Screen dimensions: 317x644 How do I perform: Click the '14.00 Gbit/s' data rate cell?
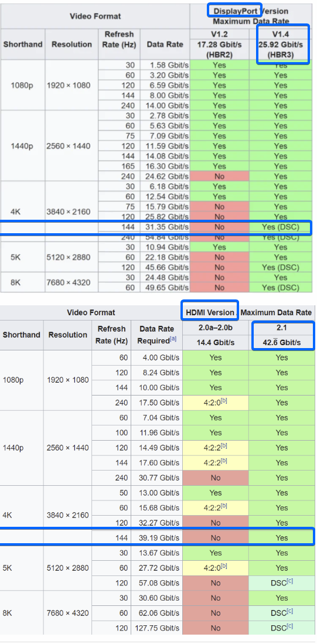165,105
